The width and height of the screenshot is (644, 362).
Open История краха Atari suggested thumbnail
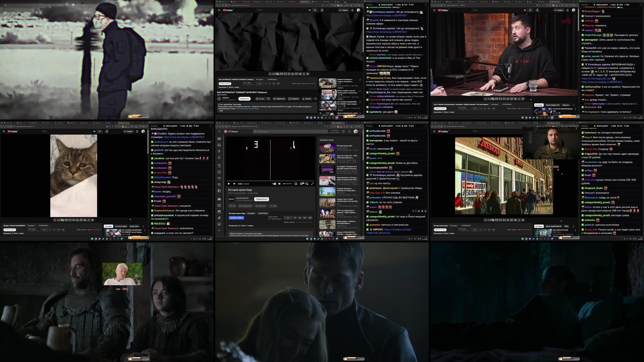pos(328,147)
